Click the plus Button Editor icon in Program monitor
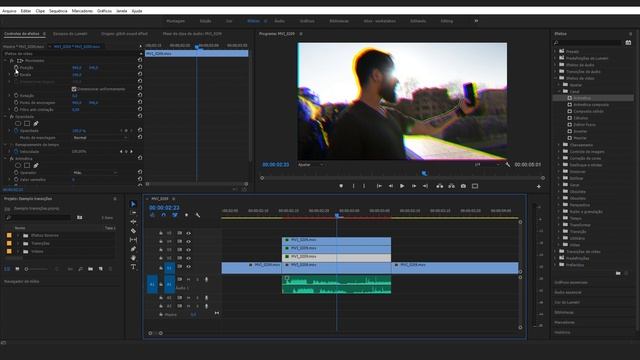640x360 pixels. (539, 187)
